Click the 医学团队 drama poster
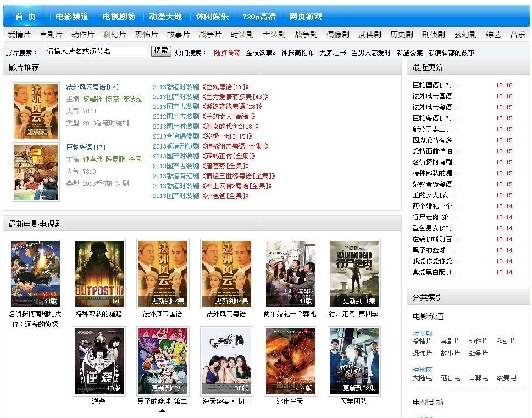Viewport: 532px width, 418px height. pyautogui.click(x=354, y=361)
